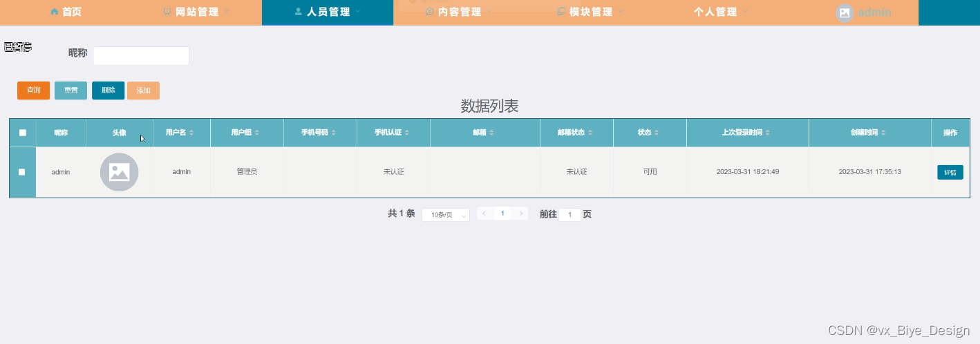Click last login time 2023-03-31 18:21:49
This screenshot has height=344, width=980.
748,172
